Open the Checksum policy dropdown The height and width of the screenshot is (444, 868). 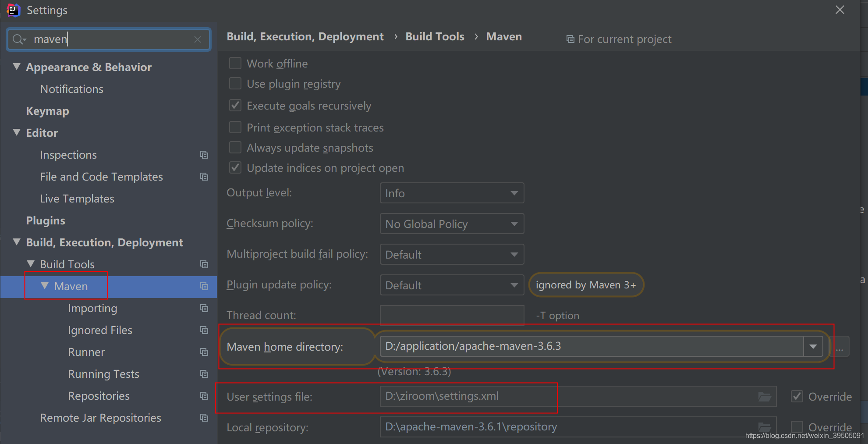pos(452,224)
